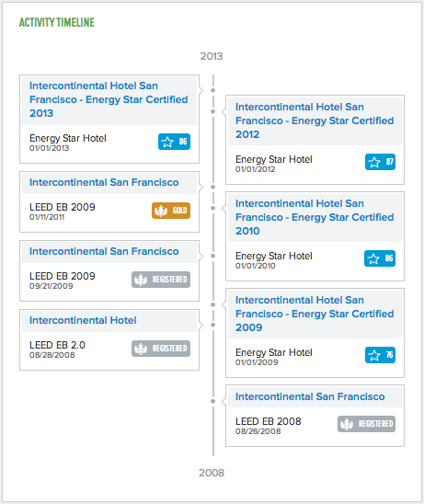Click the 2008 year label below the timeline
The height and width of the screenshot is (504, 424).
[212, 473]
